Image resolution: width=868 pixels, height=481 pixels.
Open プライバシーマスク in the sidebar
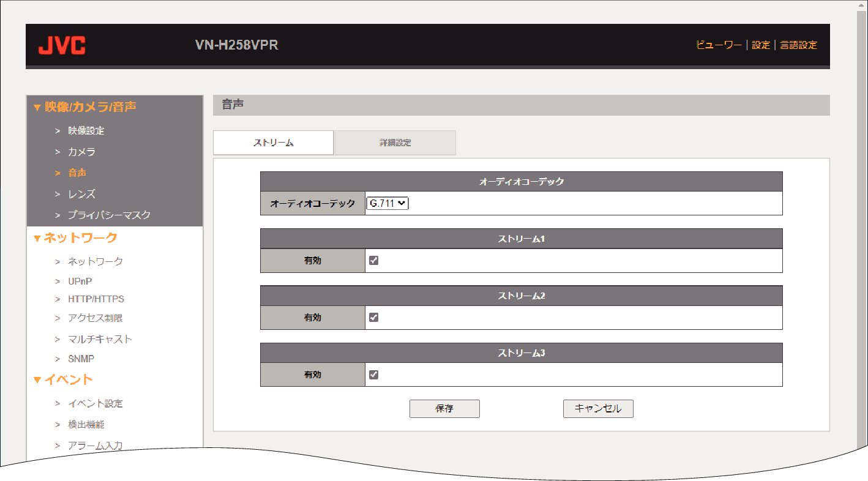109,215
